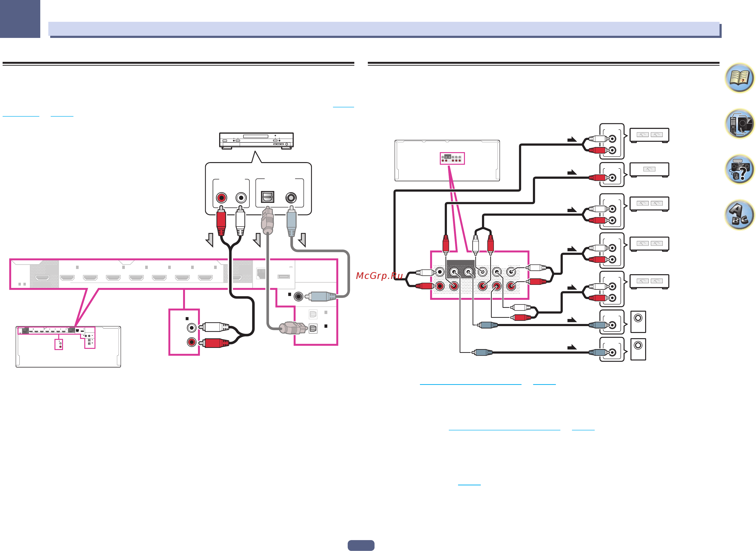The height and width of the screenshot is (551, 756).
Task: Open the FAQ icon with the question mark
Action: tap(739, 169)
